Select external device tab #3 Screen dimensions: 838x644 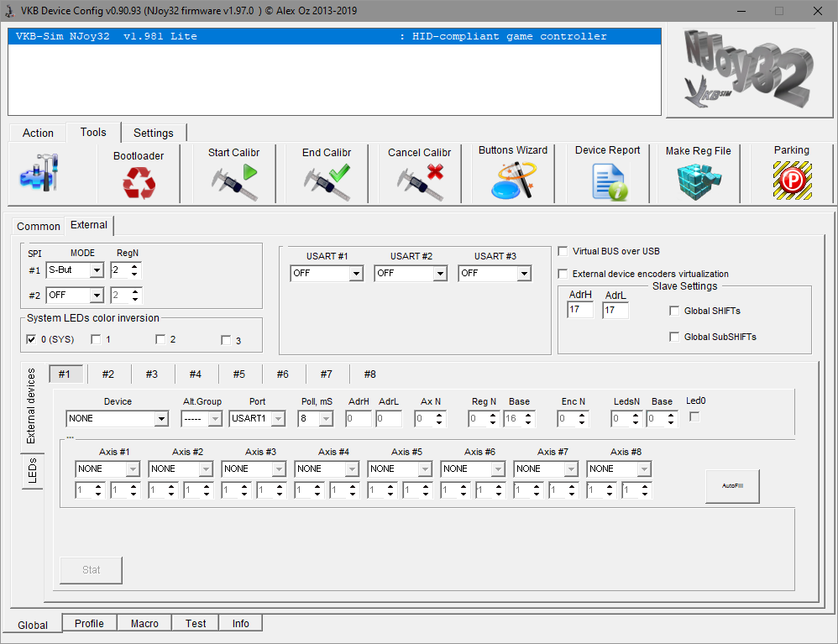click(x=152, y=374)
